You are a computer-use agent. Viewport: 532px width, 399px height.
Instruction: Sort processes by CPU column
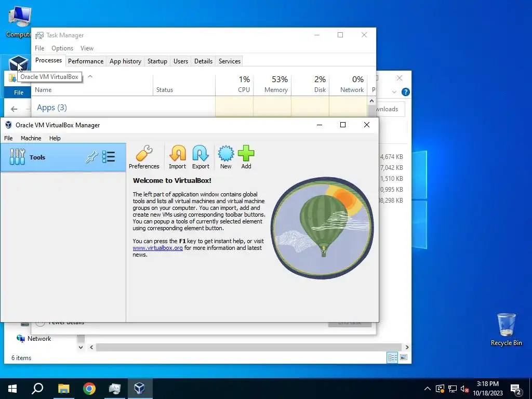coord(234,84)
